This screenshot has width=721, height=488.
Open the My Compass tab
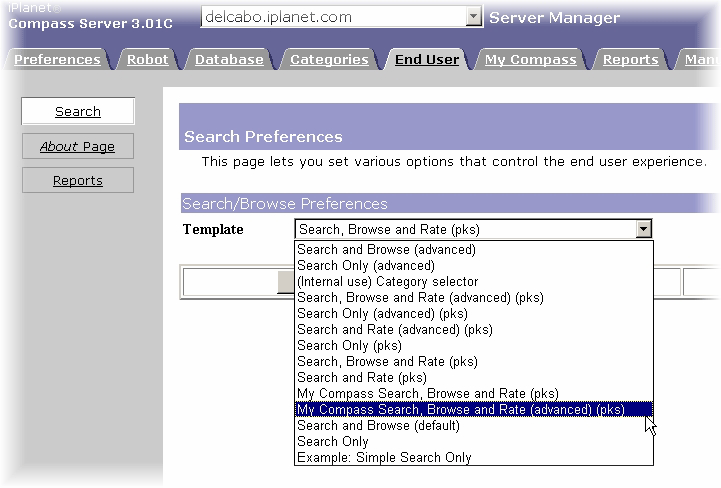(530, 59)
